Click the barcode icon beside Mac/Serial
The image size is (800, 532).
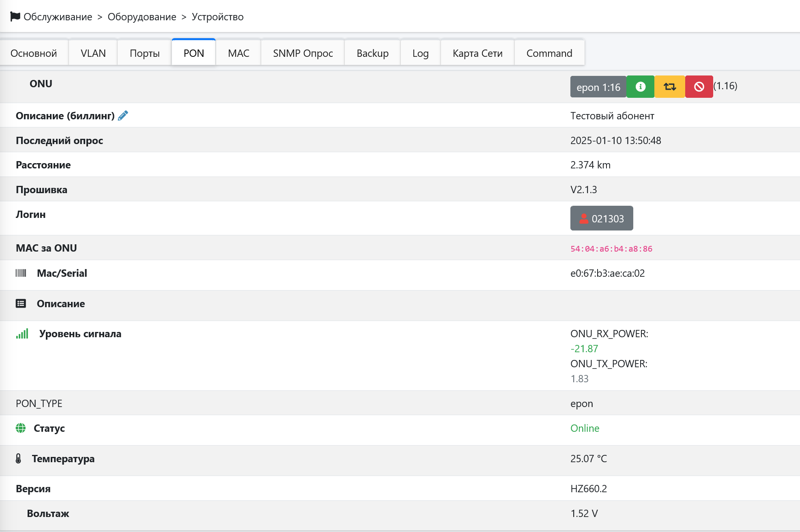coord(21,273)
